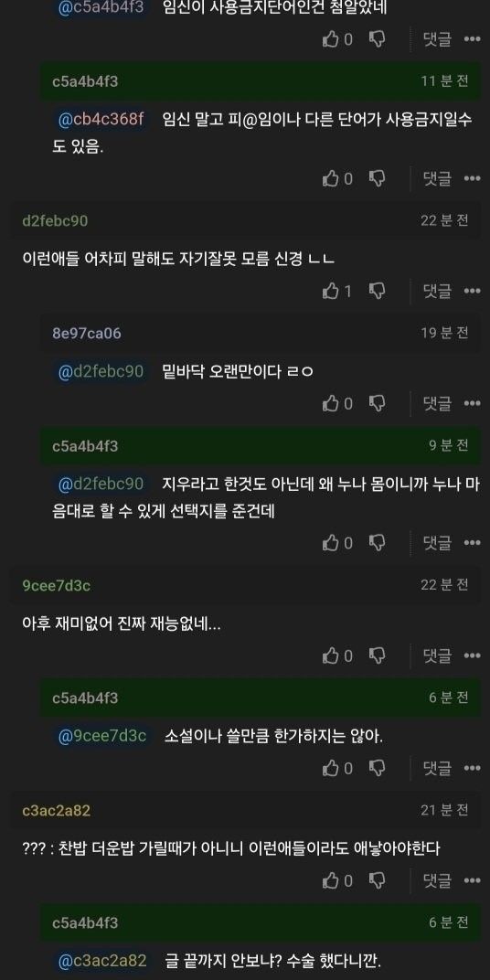Downvote c3ac2a82's comment about 찬밥 더운밥
The image size is (490, 980).
pos(377,880)
